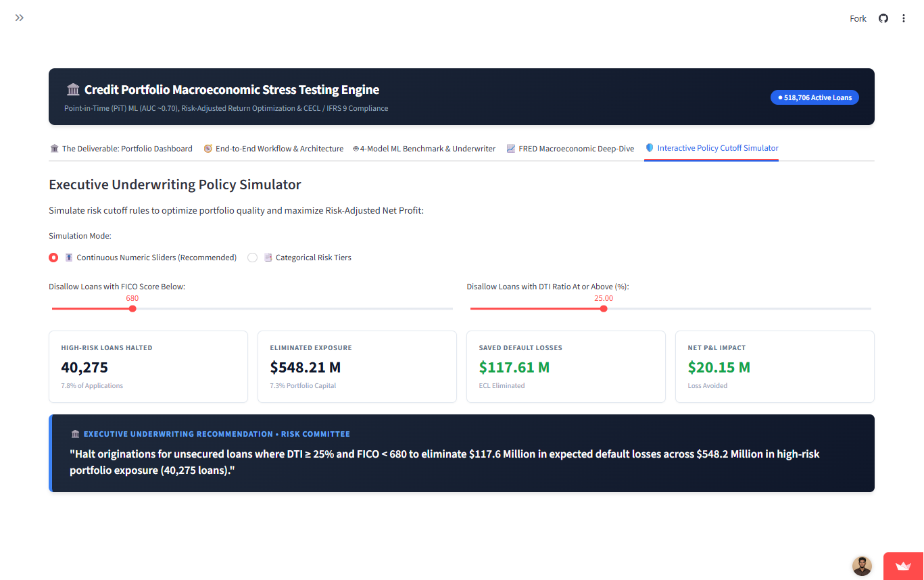Click the icon beside Continuous Numeric Sliders
Viewport: 924px width, 580px height.
[x=69, y=258]
